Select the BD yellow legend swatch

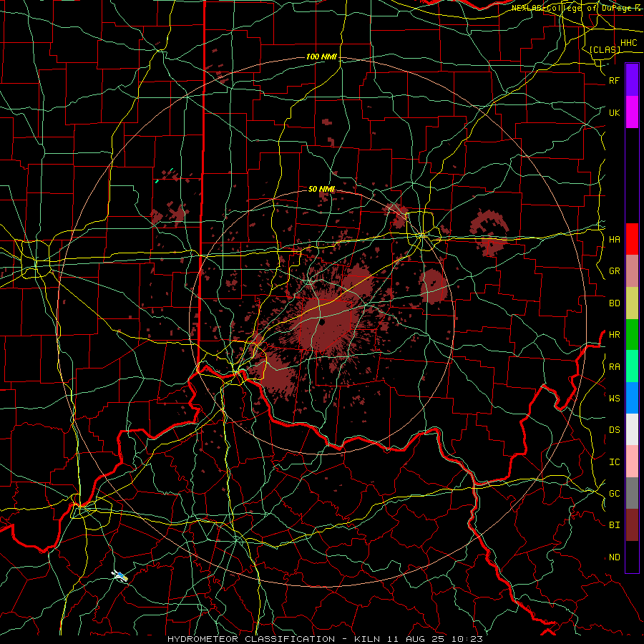pyautogui.click(x=632, y=303)
